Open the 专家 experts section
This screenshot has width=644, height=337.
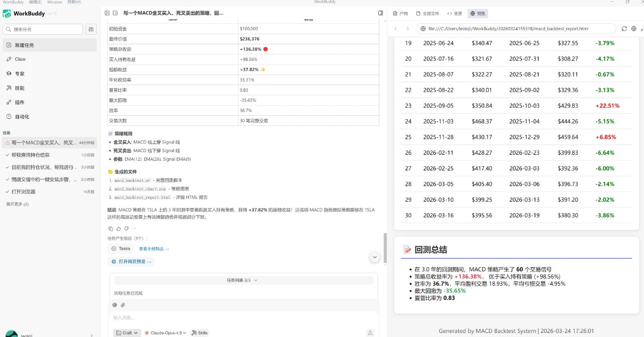[x=49, y=74]
